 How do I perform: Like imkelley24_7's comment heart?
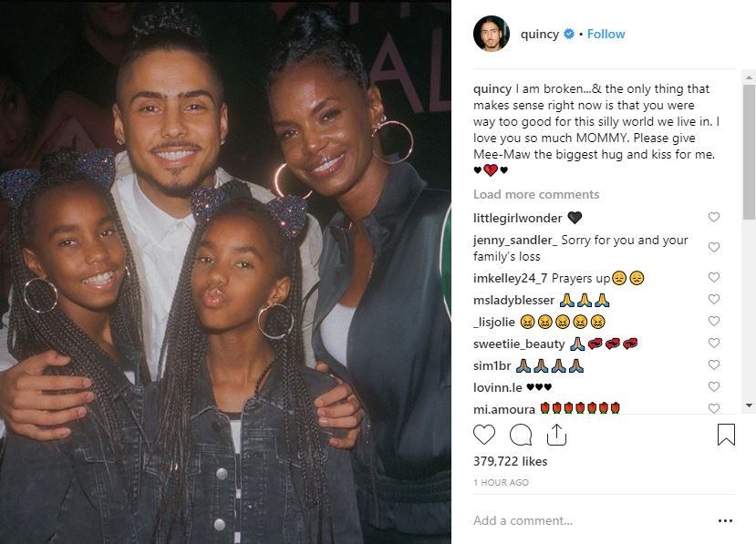point(713,278)
